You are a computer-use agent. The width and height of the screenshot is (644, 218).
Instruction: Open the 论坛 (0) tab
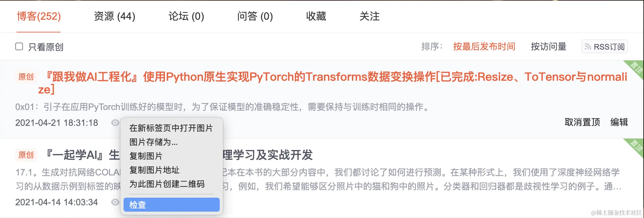click(186, 16)
